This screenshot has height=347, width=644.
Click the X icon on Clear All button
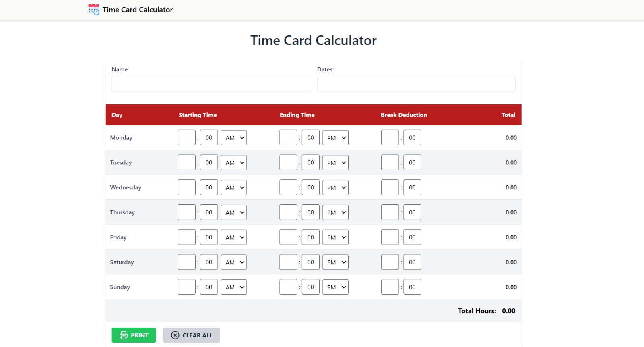(x=175, y=335)
